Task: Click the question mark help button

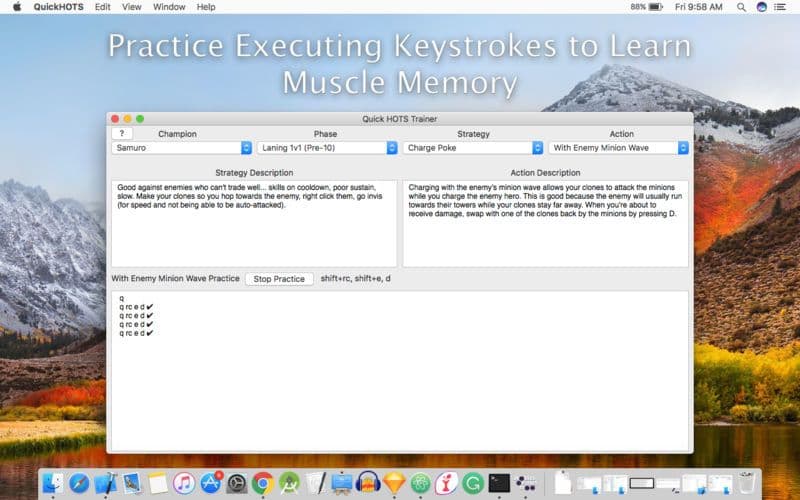Action: click(122, 134)
